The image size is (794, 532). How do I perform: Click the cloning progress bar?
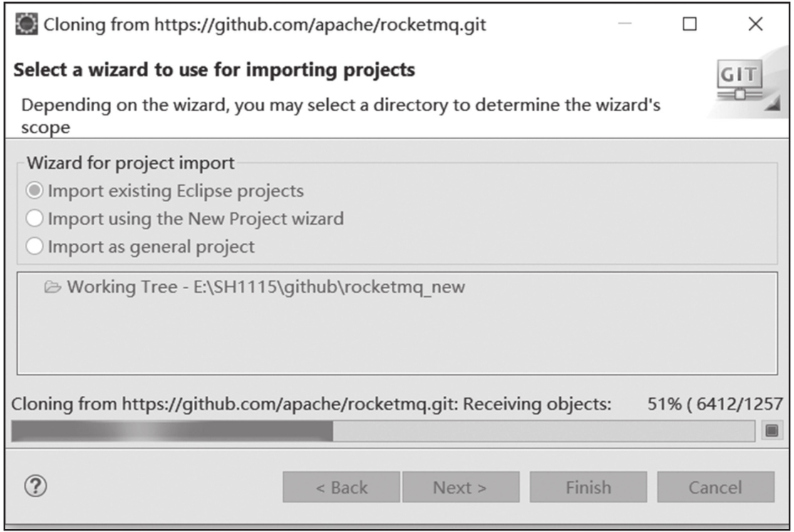[x=383, y=431]
